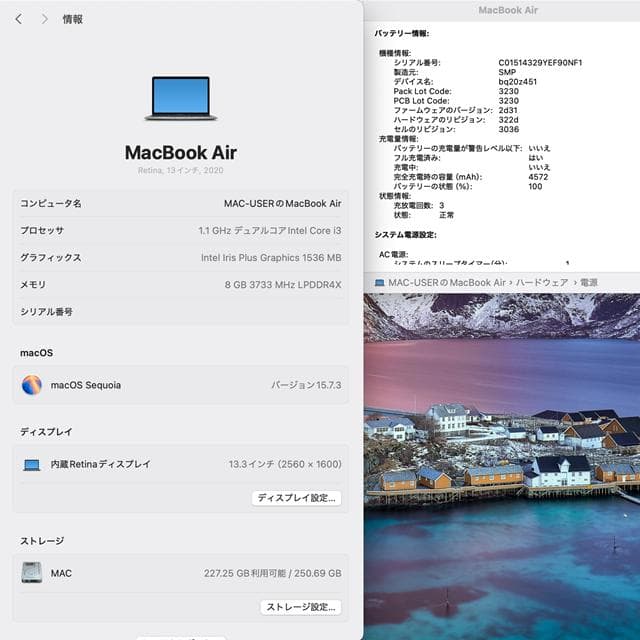Click the バッテリー情報 heading
Screen dimensions: 640x640
tap(402, 33)
